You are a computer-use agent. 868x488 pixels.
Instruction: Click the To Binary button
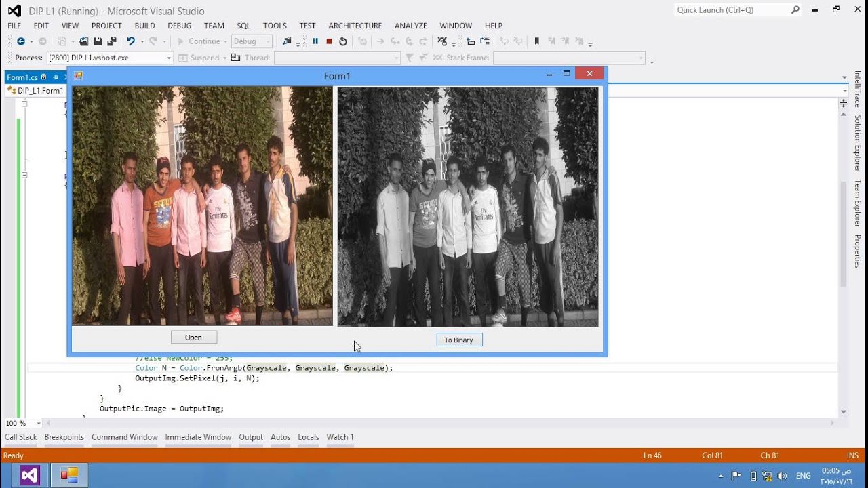coord(459,340)
